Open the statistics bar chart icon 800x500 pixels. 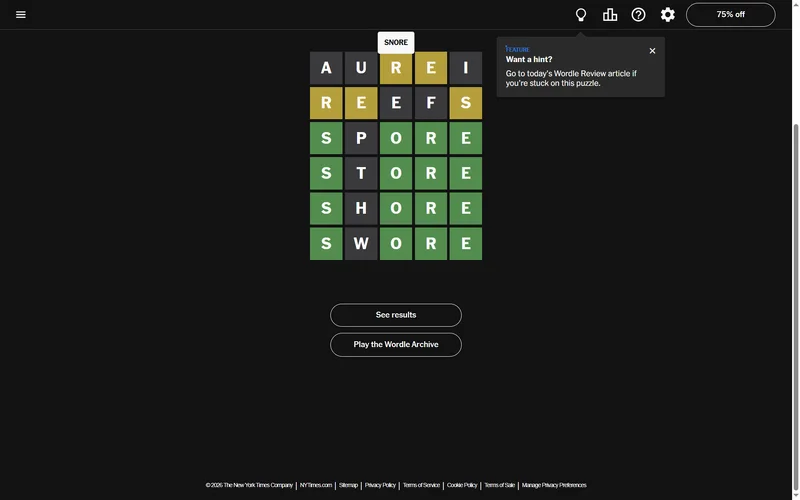click(x=610, y=14)
